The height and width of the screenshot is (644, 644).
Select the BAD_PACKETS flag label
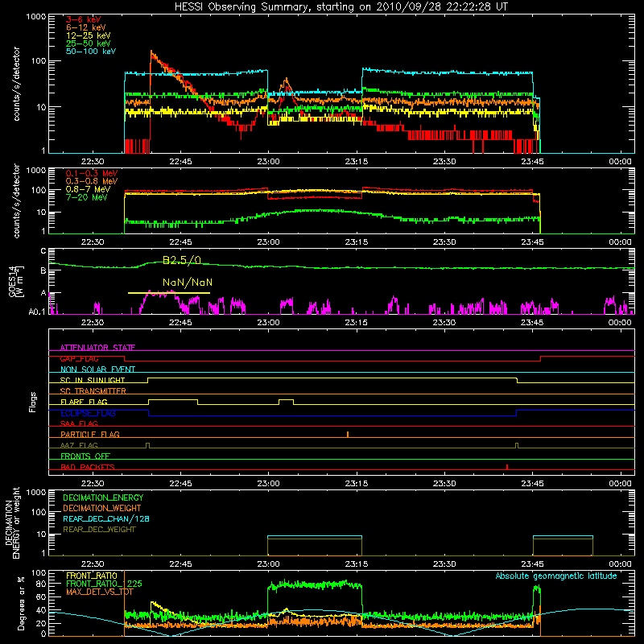[88, 467]
